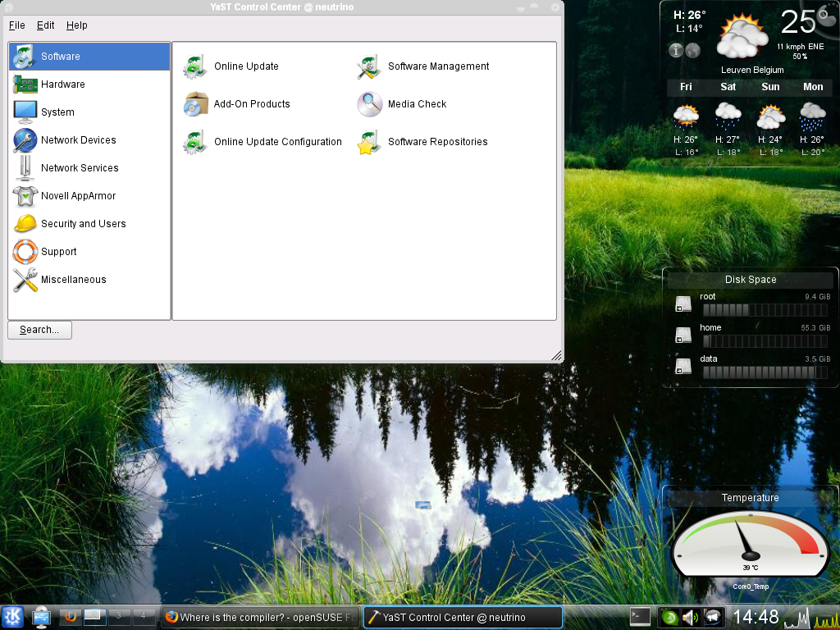Open the white system monitor graph in the panel

pyautogui.click(x=797, y=618)
